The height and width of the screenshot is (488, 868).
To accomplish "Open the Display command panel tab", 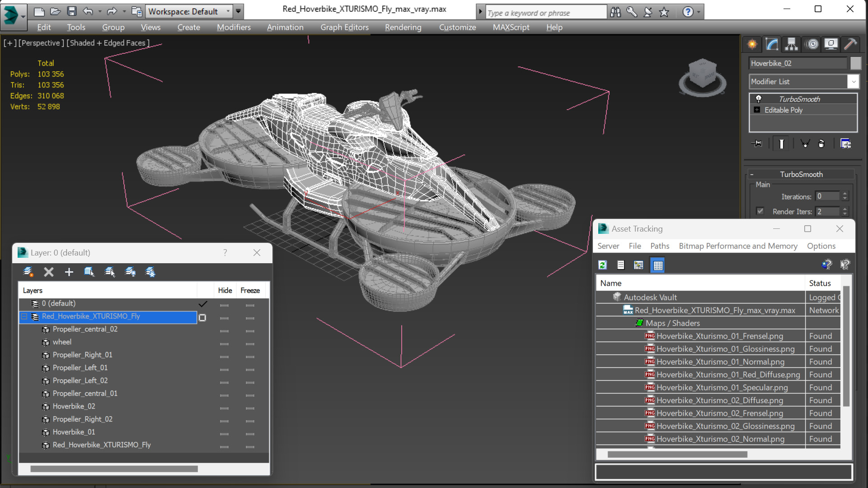I will click(x=831, y=44).
